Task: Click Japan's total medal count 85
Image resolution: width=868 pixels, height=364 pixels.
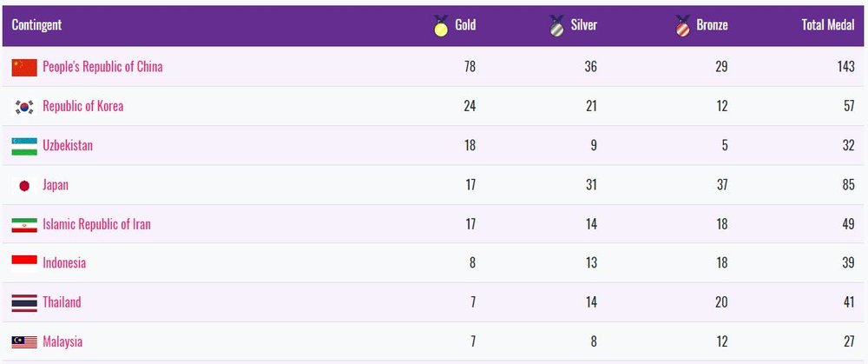Action: point(849,185)
